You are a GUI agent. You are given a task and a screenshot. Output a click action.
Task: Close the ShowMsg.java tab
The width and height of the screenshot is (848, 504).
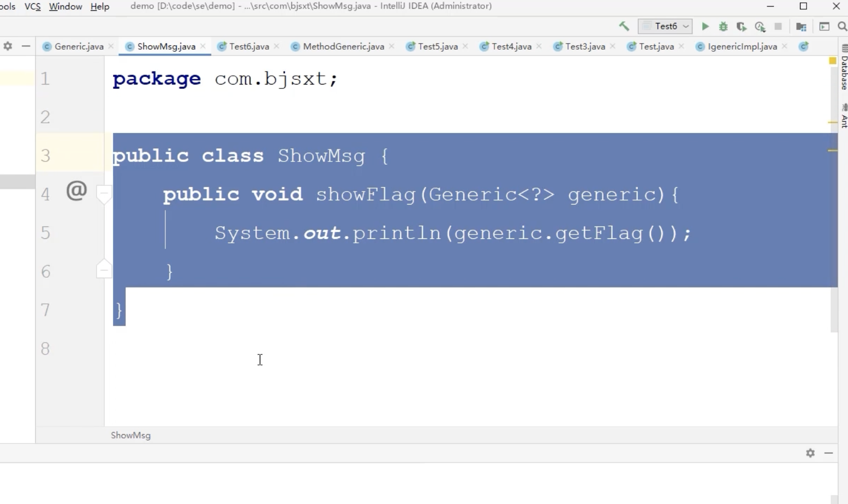coord(203,46)
